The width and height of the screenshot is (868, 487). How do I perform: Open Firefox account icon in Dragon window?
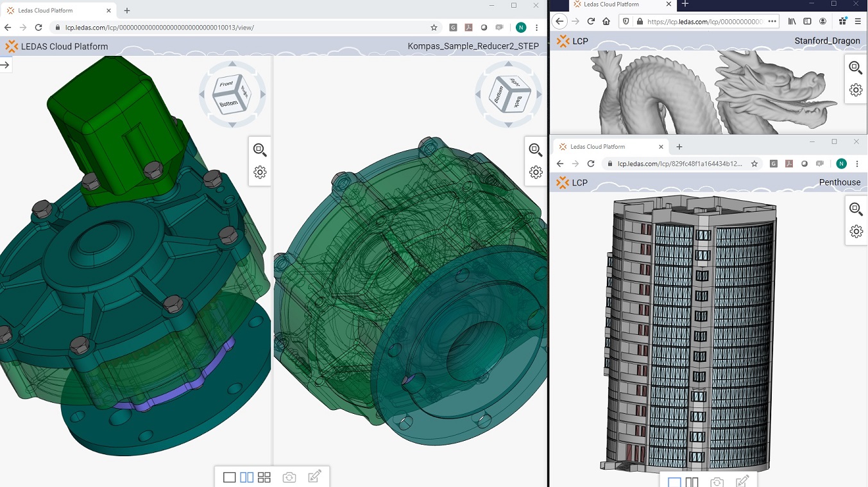pos(822,21)
